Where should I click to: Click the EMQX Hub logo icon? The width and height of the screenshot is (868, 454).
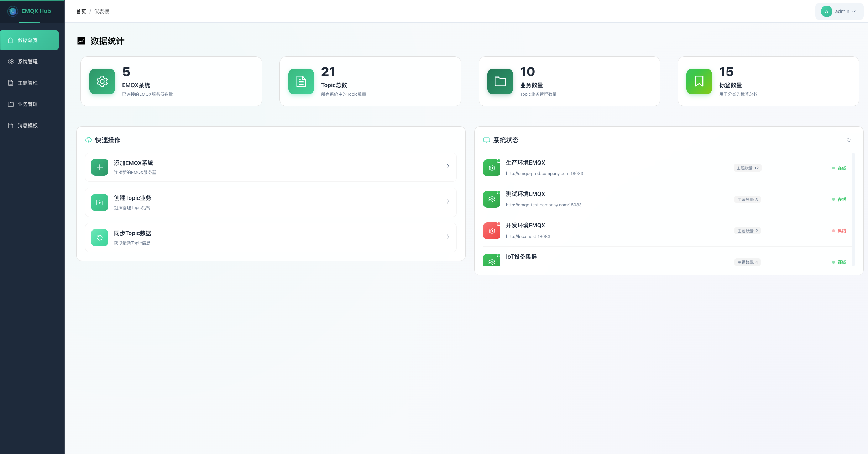(13, 11)
